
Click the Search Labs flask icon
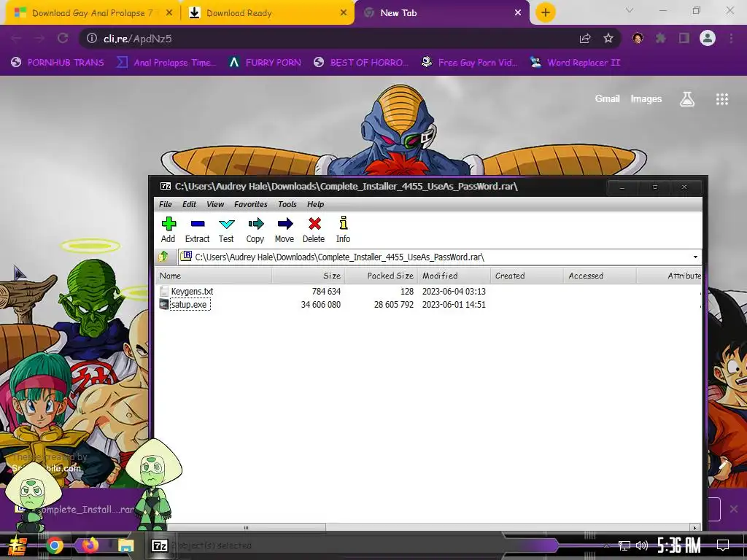(x=687, y=99)
